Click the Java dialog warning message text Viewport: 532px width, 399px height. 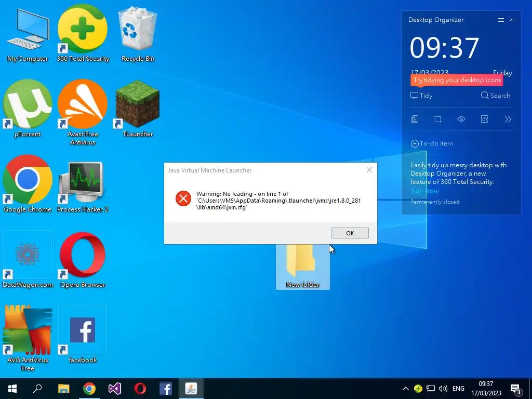(278, 201)
